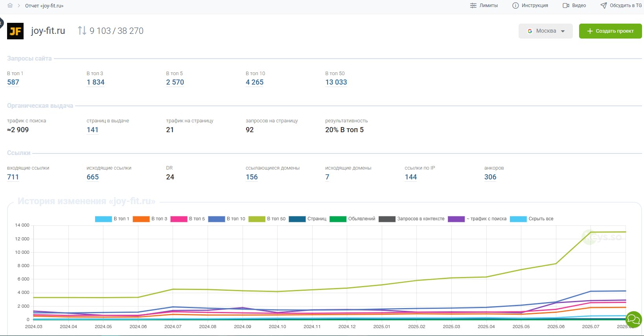Click the up-down arrows ranking icon
Viewport: 644px width, 336px height.
[x=82, y=31]
